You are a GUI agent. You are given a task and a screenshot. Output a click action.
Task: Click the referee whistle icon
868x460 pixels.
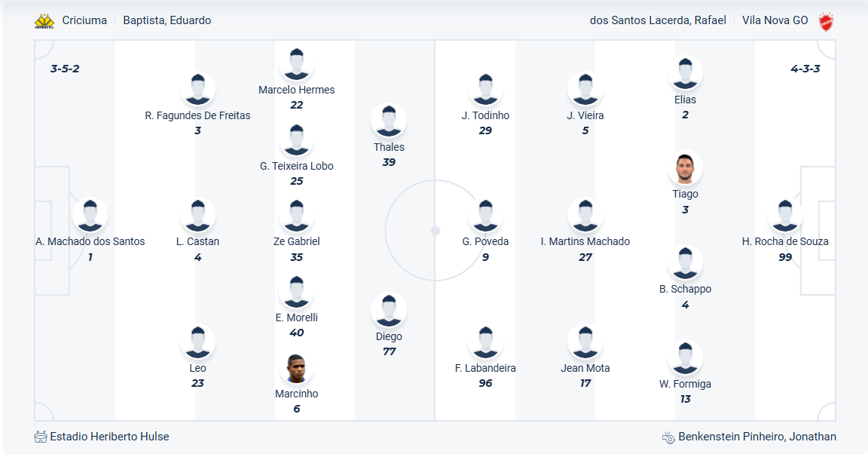coord(668,437)
